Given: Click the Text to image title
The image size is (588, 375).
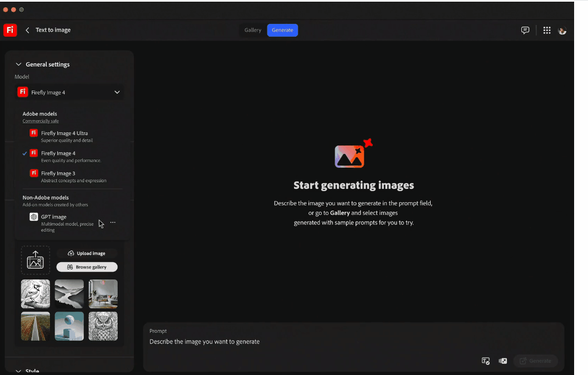Looking at the screenshot, I should click(x=53, y=30).
